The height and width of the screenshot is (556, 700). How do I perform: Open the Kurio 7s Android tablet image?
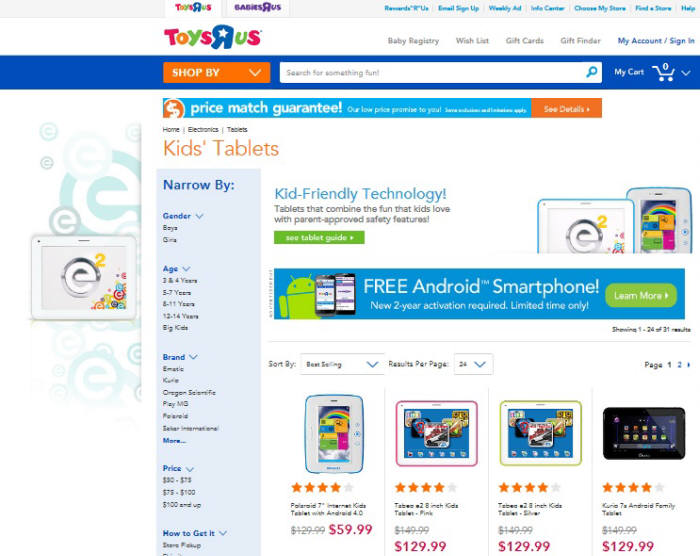(x=644, y=434)
